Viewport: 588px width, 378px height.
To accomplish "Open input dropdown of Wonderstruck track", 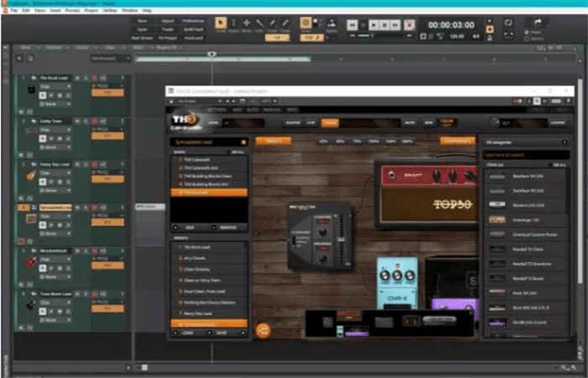I will coord(55,260).
